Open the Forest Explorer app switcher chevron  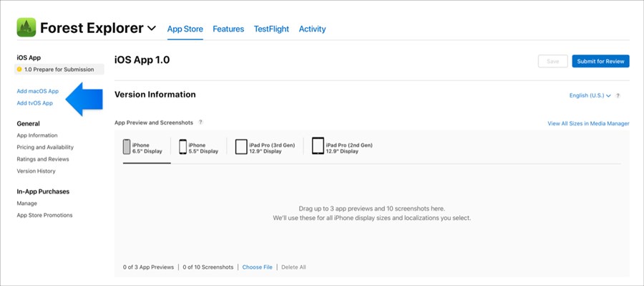coord(152,29)
